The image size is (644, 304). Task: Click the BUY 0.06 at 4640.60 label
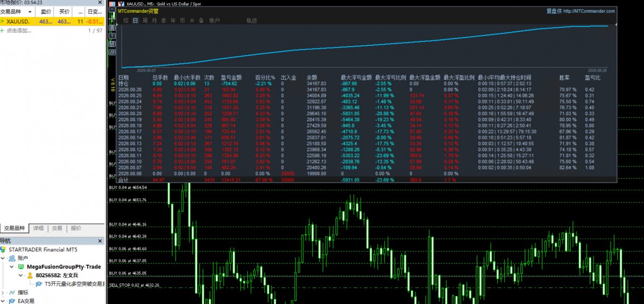click(129, 249)
